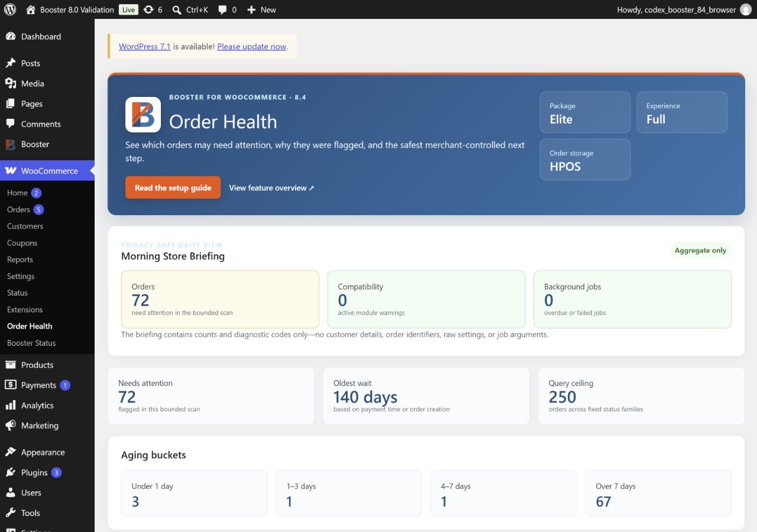The height and width of the screenshot is (532, 757).
Task: Click the Order storage HPOS tile
Action: click(585, 160)
